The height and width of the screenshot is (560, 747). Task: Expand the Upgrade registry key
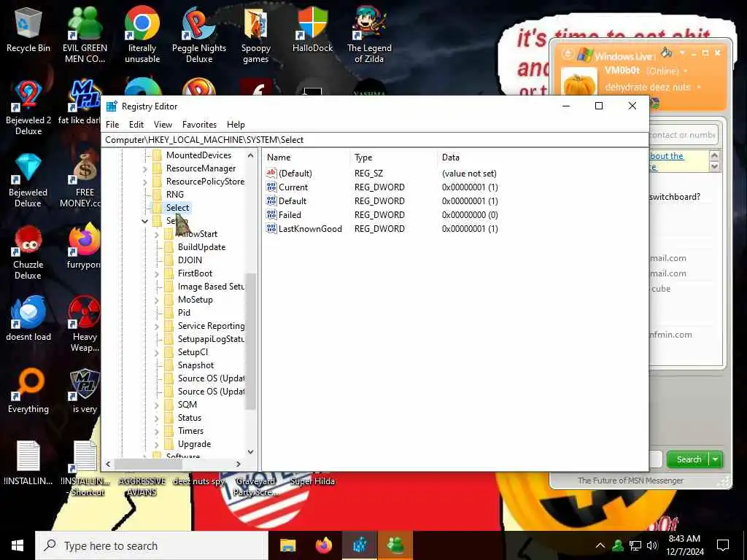[157, 444]
